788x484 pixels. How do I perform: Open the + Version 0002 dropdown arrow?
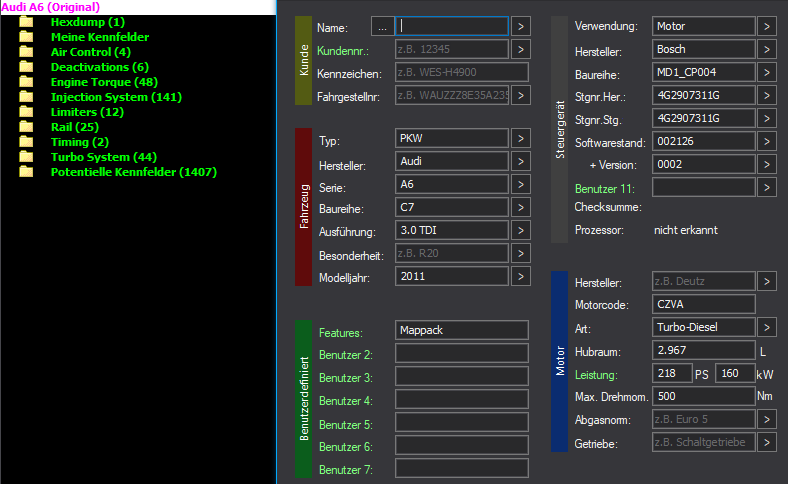767,164
